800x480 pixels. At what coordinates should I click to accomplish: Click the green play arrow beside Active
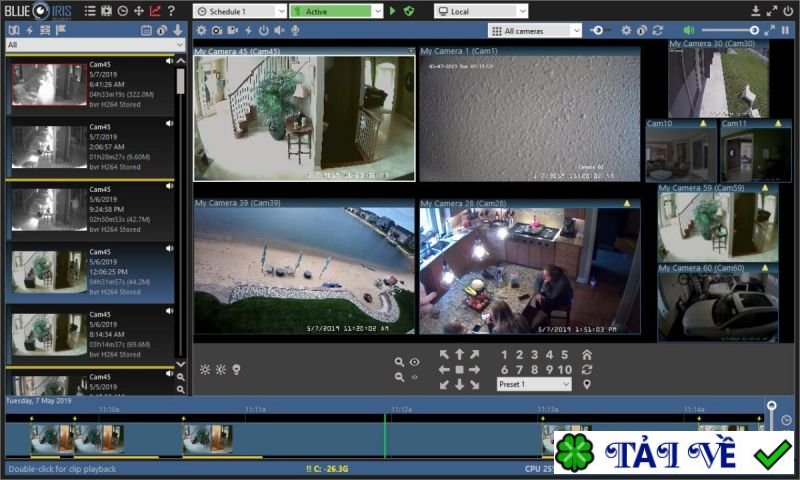393,11
